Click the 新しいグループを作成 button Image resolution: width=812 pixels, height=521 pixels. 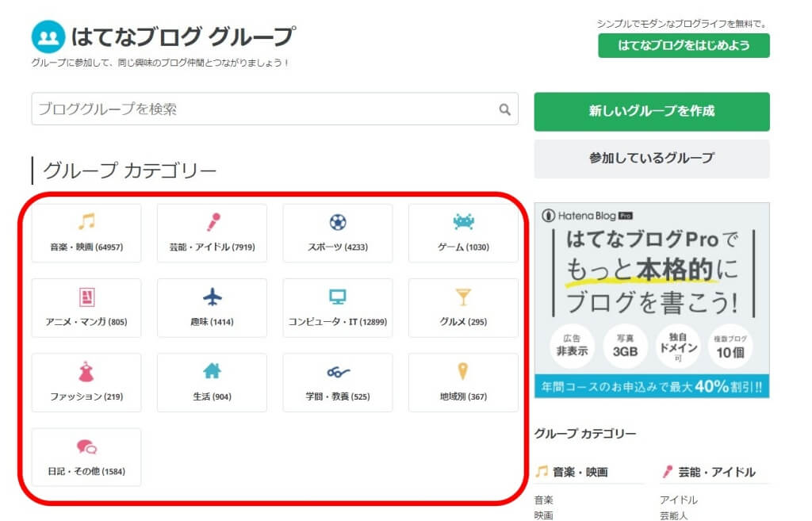tap(652, 111)
